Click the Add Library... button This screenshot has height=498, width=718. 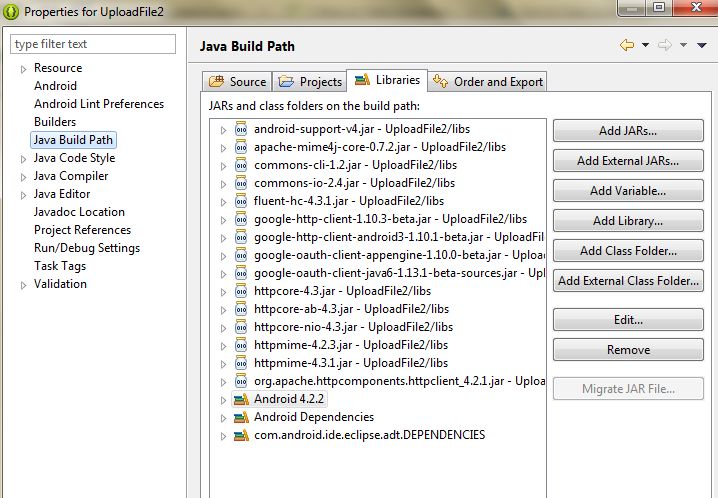pos(628,221)
